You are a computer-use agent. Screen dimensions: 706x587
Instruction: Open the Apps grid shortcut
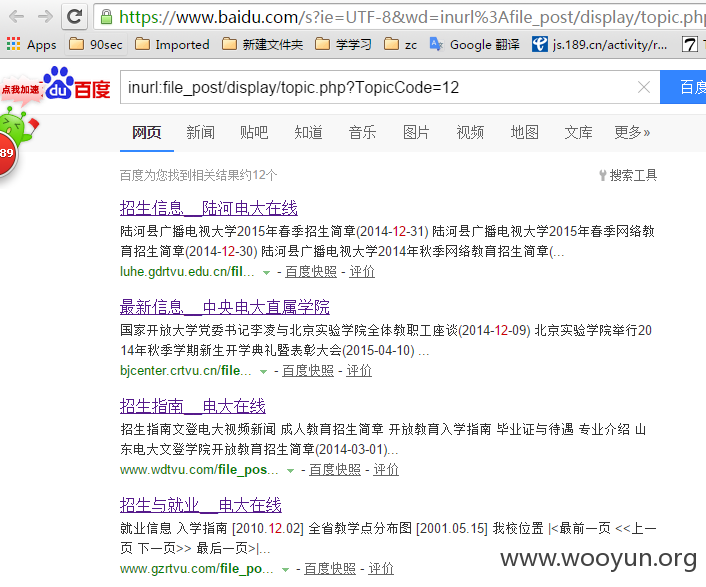(x=31, y=45)
